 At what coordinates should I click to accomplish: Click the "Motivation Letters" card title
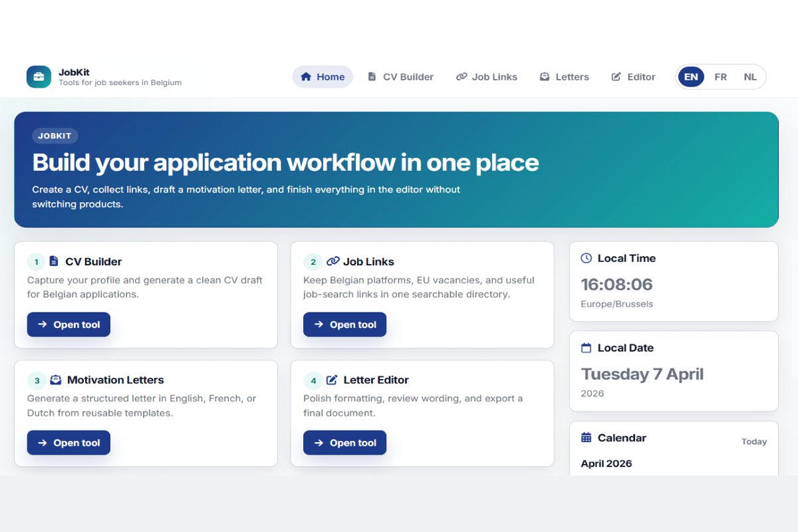tap(116, 380)
